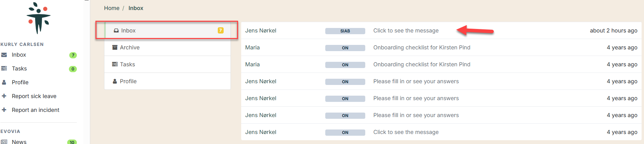The height and width of the screenshot is (144, 644).
Task: Open Inbox via the sidebar envelope icon
Action: point(4,55)
